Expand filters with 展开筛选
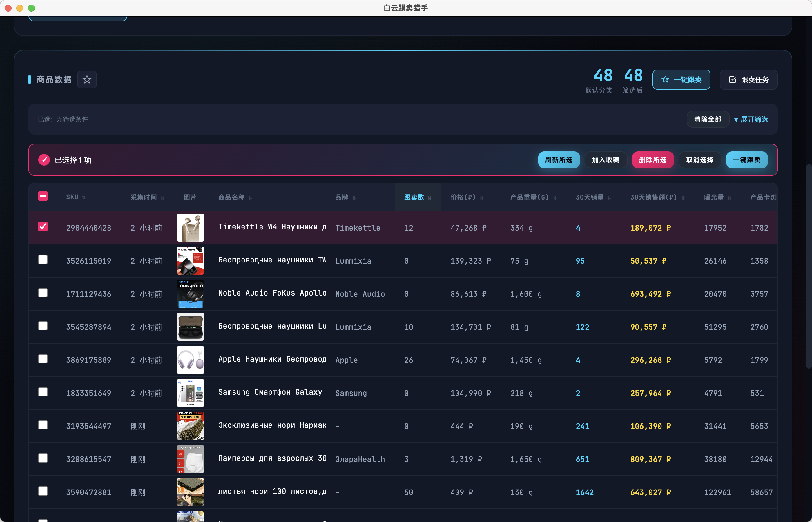The width and height of the screenshot is (812, 522). pyautogui.click(x=751, y=119)
